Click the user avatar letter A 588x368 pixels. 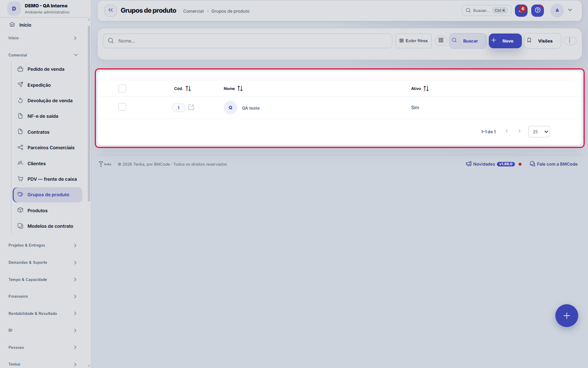557,10
